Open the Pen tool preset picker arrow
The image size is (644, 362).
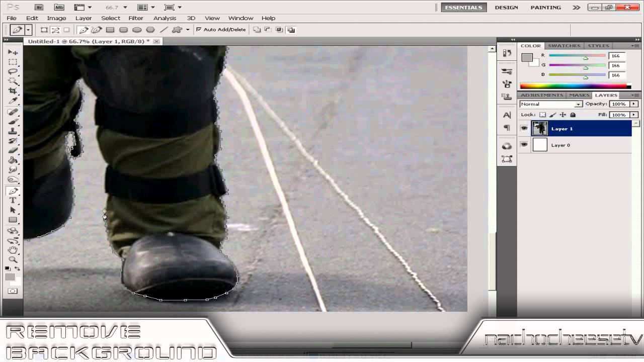coord(28,30)
